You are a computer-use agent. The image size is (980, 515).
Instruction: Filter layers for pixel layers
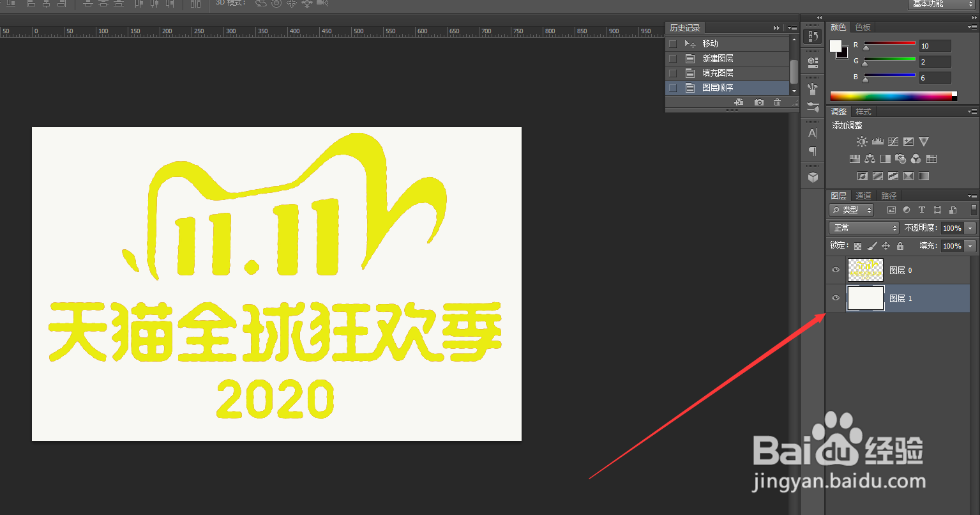(x=891, y=210)
